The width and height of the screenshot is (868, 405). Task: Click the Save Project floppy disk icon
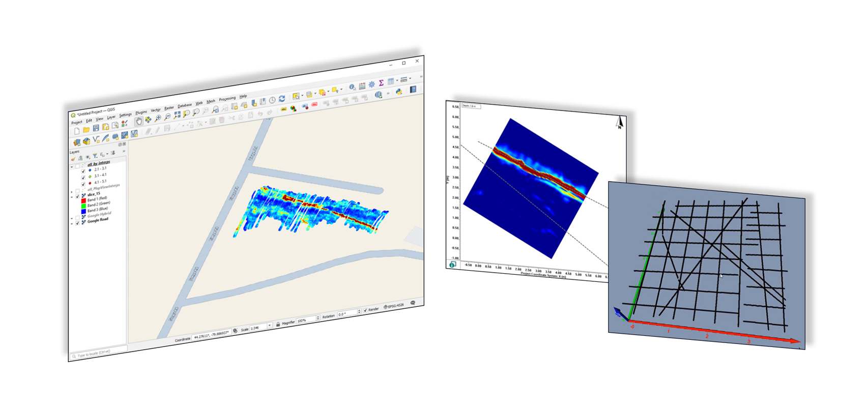pos(96,129)
